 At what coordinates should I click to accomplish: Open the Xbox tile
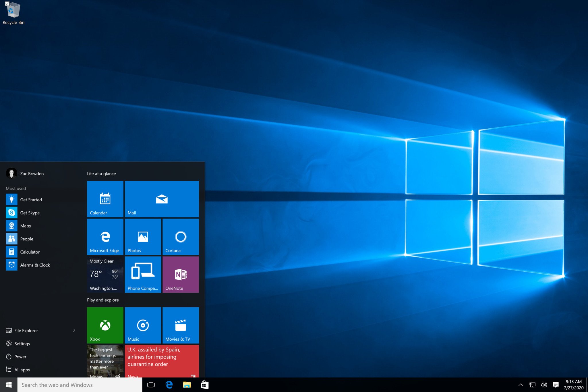(105, 325)
